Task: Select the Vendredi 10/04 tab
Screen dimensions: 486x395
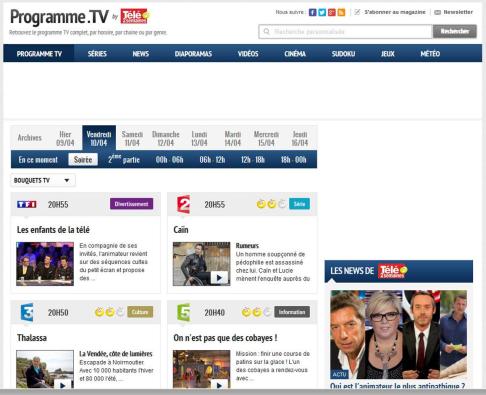Action: (99, 138)
